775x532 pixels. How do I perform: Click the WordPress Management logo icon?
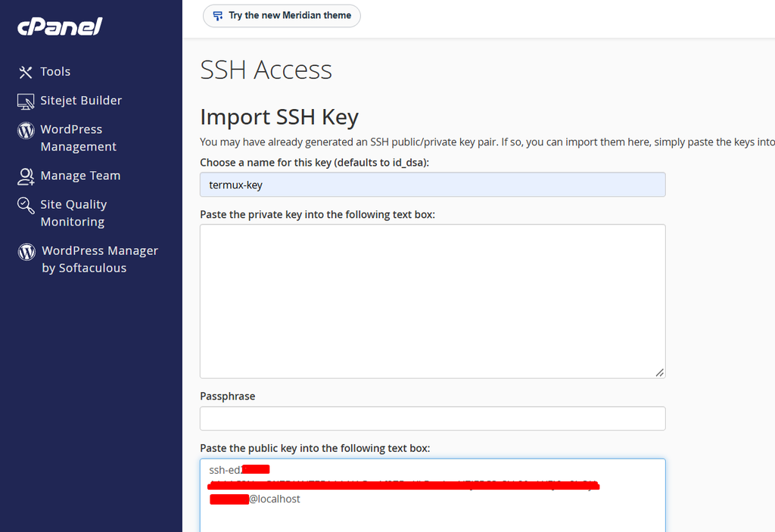point(26,130)
